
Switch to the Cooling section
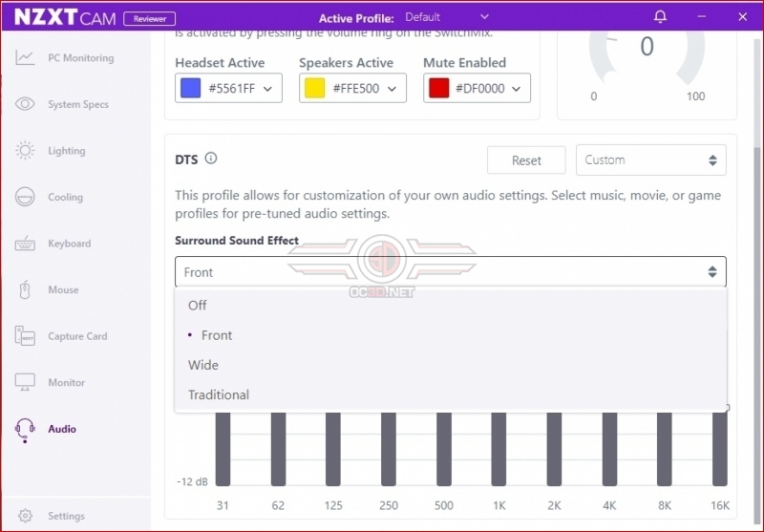click(65, 198)
